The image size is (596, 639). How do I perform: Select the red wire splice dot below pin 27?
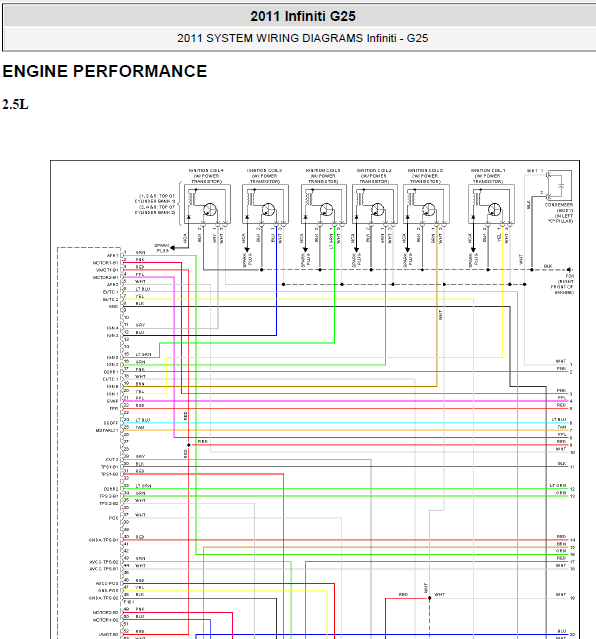coord(188,445)
